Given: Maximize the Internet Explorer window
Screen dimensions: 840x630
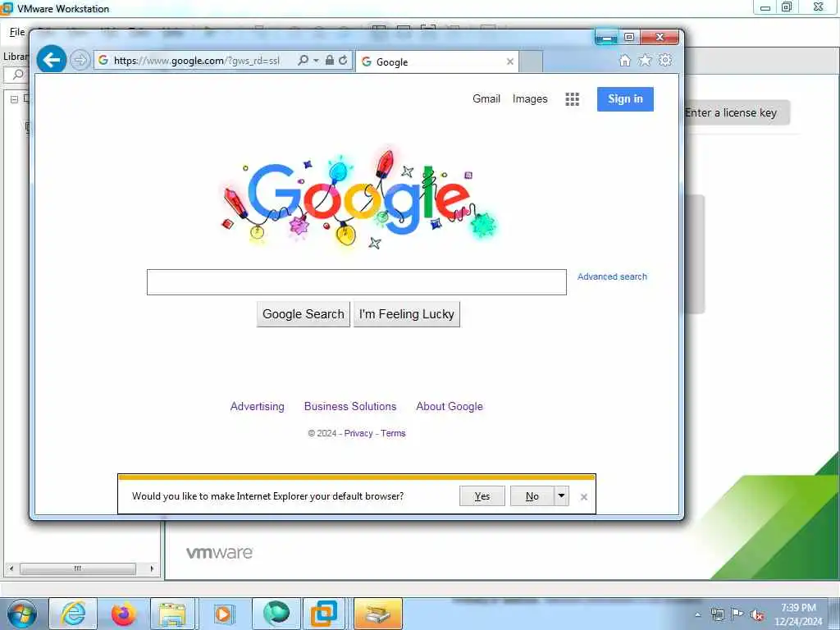Looking at the screenshot, I should coord(629,37).
